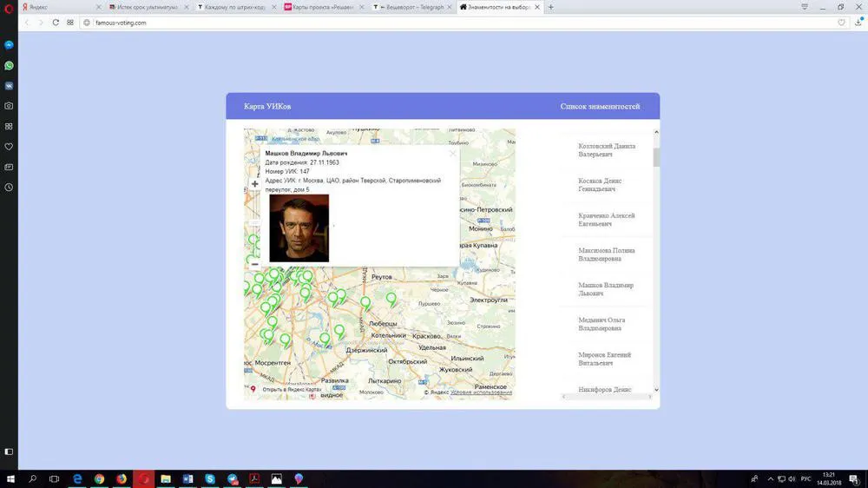Zoom out on the map
868x488 pixels.
[x=254, y=264]
